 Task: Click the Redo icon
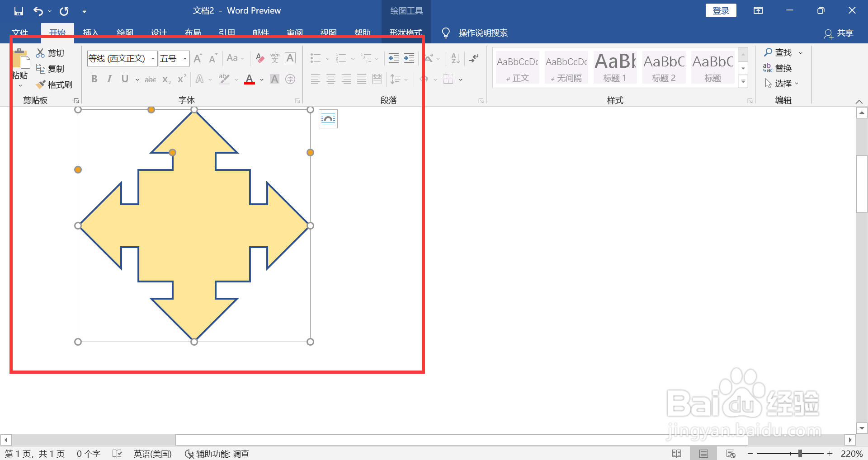pyautogui.click(x=64, y=11)
